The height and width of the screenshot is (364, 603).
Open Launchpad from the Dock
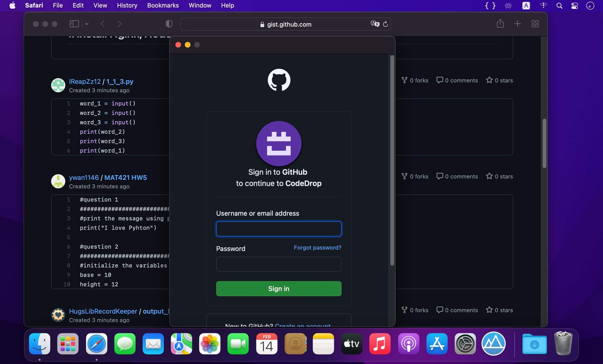click(x=68, y=344)
